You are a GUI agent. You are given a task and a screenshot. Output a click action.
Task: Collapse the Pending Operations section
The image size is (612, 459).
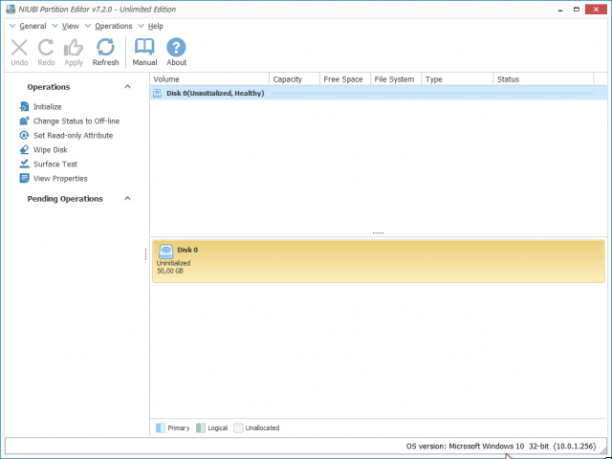127,199
